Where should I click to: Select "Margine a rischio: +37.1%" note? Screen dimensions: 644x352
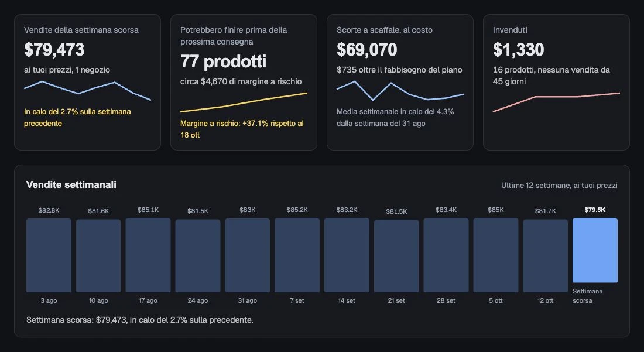pos(242,129)
